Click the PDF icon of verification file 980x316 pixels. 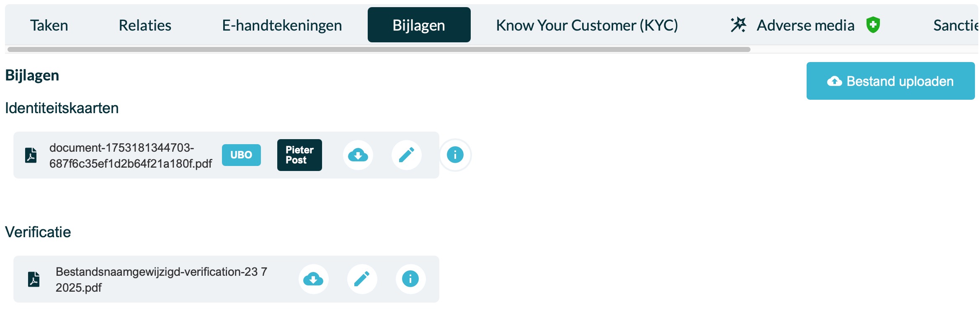34,279
